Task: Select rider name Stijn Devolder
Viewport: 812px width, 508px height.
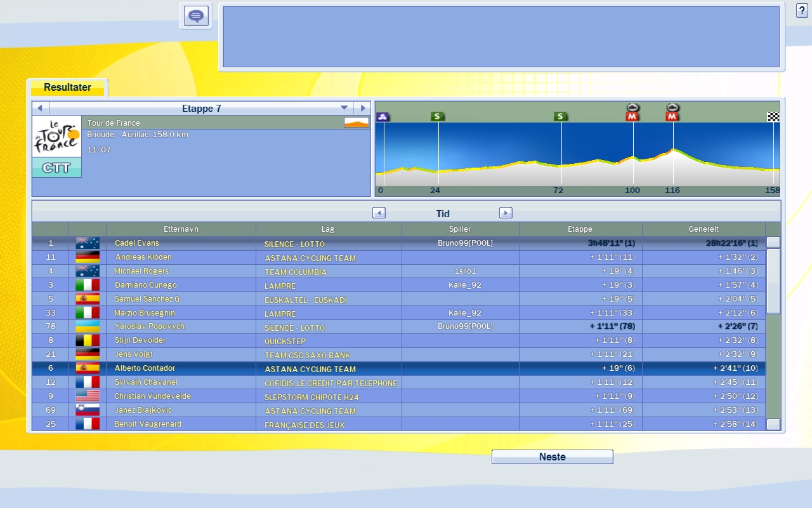Action: [140, 340]
